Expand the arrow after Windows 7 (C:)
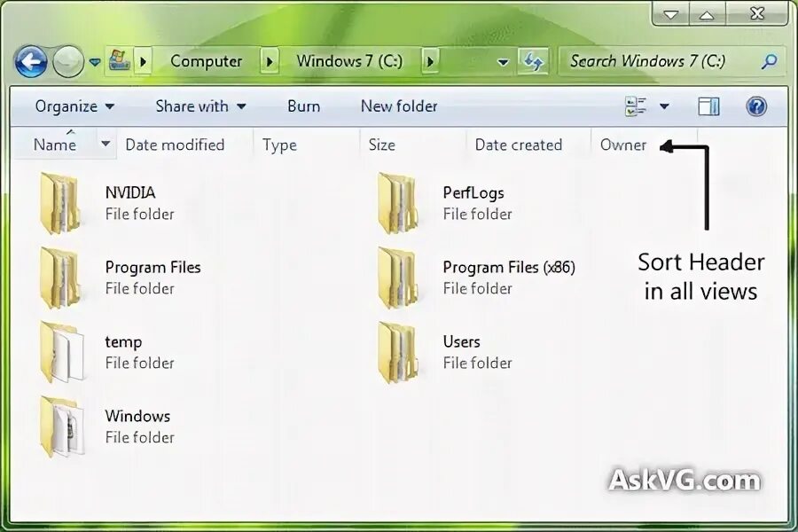This screenshot has width=798, height=532. 430,61
